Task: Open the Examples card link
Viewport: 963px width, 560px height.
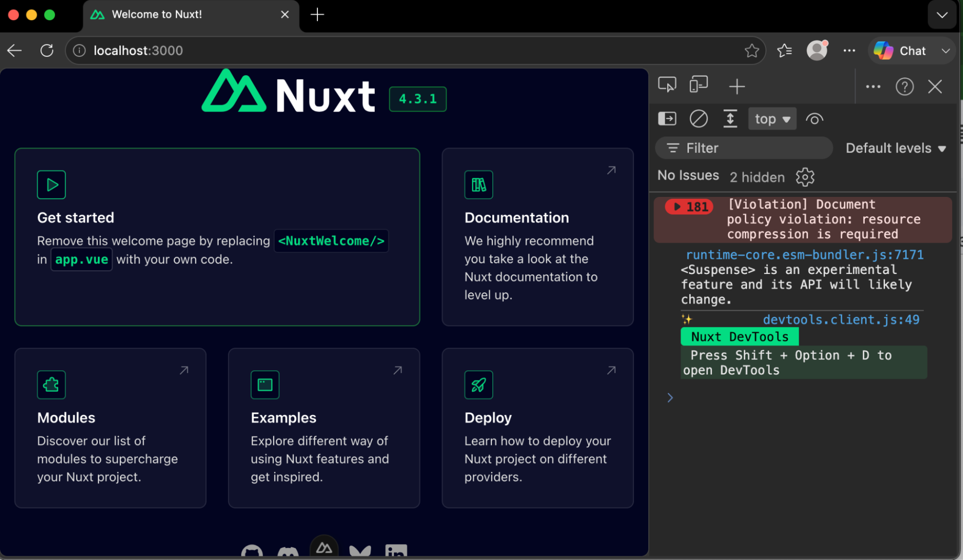Action: pyautogui.click(x=324, y=428)
